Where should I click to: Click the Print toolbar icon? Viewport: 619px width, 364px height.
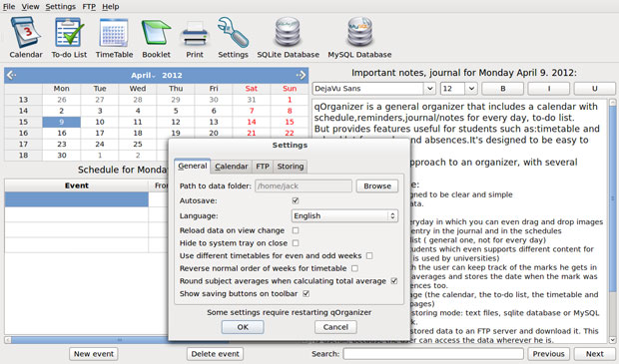click(x=195, y=38)
